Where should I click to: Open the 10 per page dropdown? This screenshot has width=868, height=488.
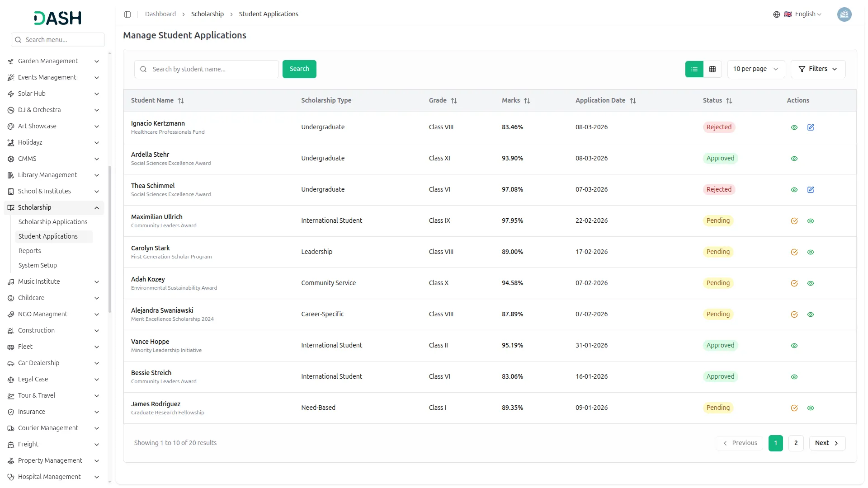click(x=755, y=69)
